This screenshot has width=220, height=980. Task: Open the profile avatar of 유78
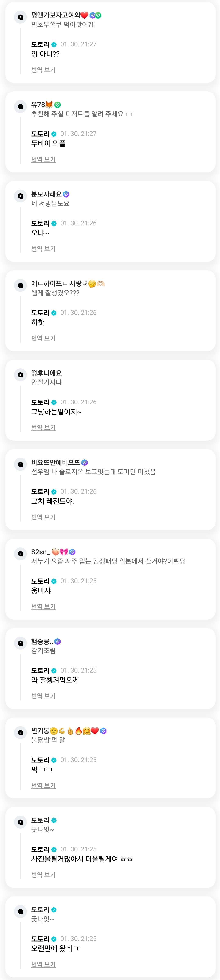[20, 106]
